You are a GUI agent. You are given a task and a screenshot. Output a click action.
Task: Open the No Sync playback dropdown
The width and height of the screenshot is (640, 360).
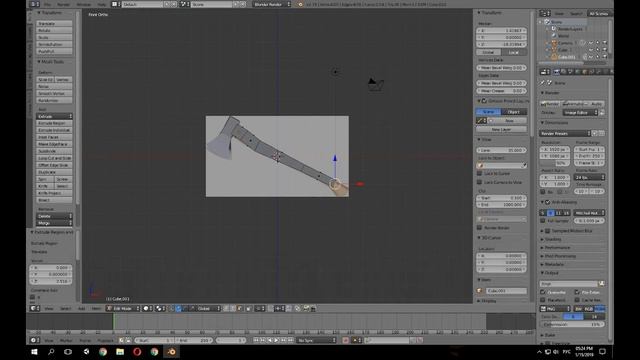pyautogui.click(x=317, y=340)
